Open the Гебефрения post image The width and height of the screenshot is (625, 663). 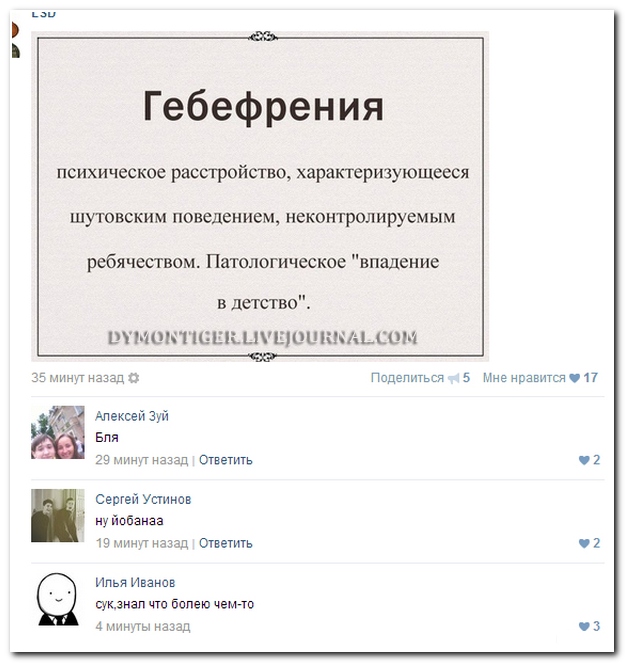coord(260,195)
